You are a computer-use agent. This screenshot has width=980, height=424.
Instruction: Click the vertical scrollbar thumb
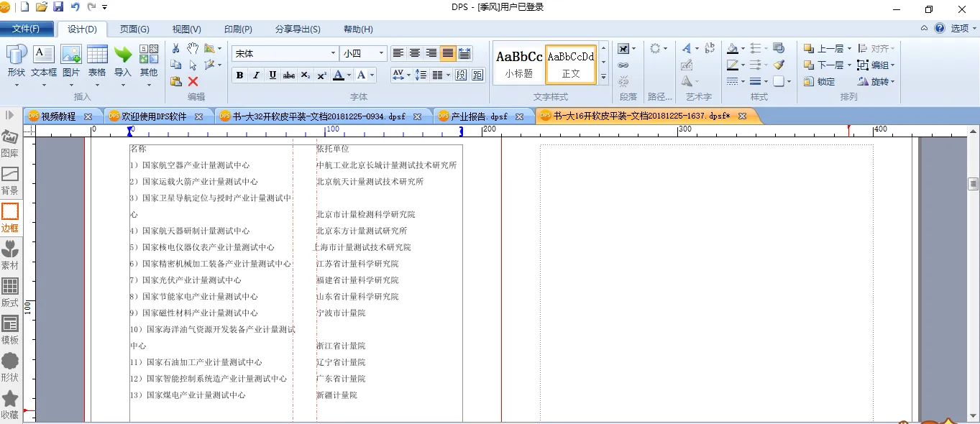[x=974, y=184]
